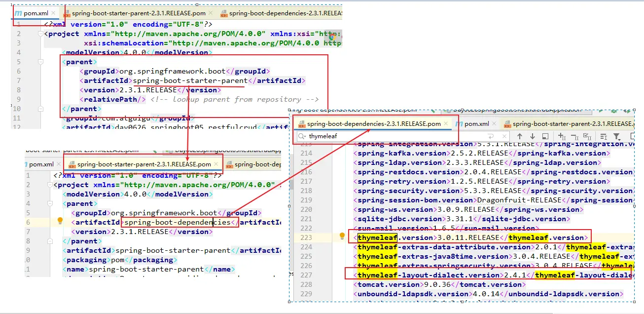Click spring-boot-starter-parent artifactId text in pom.xml

190,80
